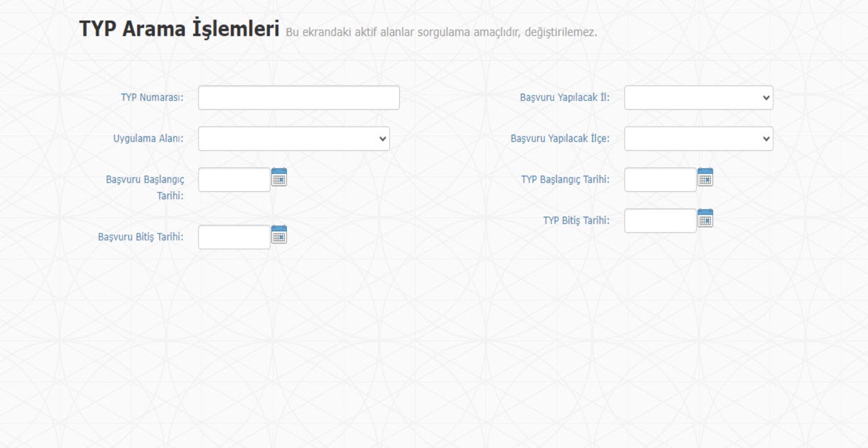
Task: Click the 'Uygulama Alanı:' label
Action: coord(148,139)
